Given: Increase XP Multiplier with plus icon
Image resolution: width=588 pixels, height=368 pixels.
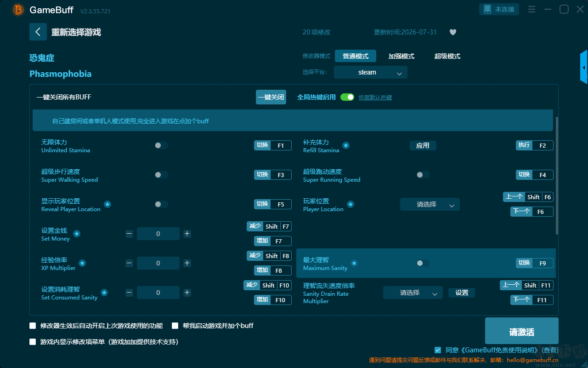Looking at the screenshot, I should [x=187, y=263].
